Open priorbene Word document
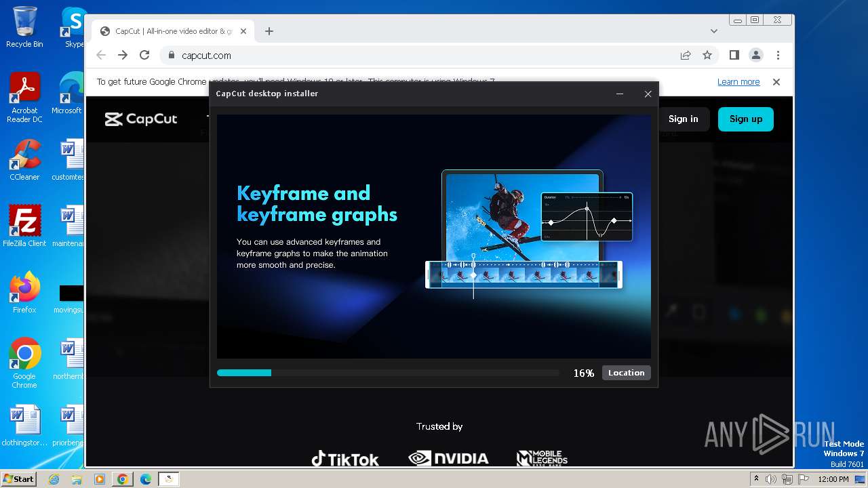868x488 pixels. pyautogui.click(x=69, y=426)
